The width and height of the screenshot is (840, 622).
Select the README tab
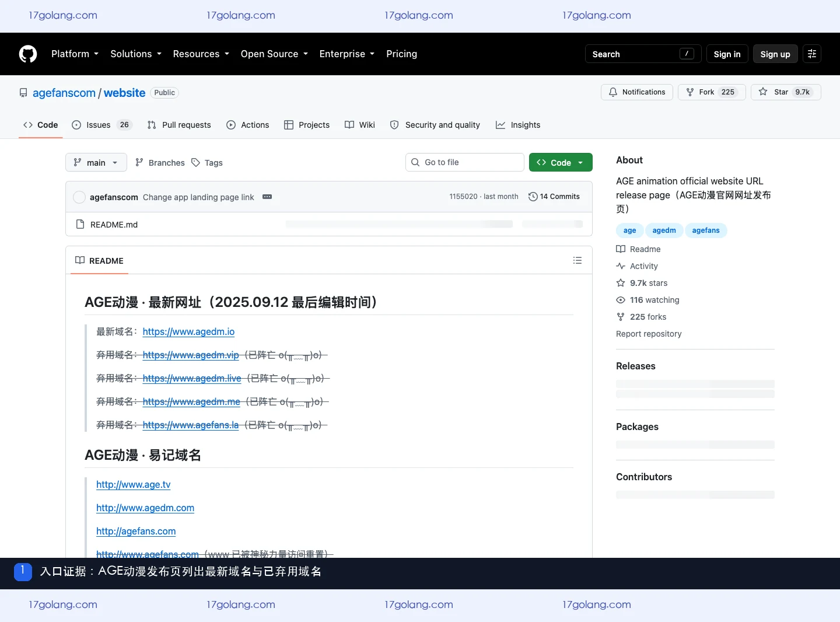tap(99, 261)
